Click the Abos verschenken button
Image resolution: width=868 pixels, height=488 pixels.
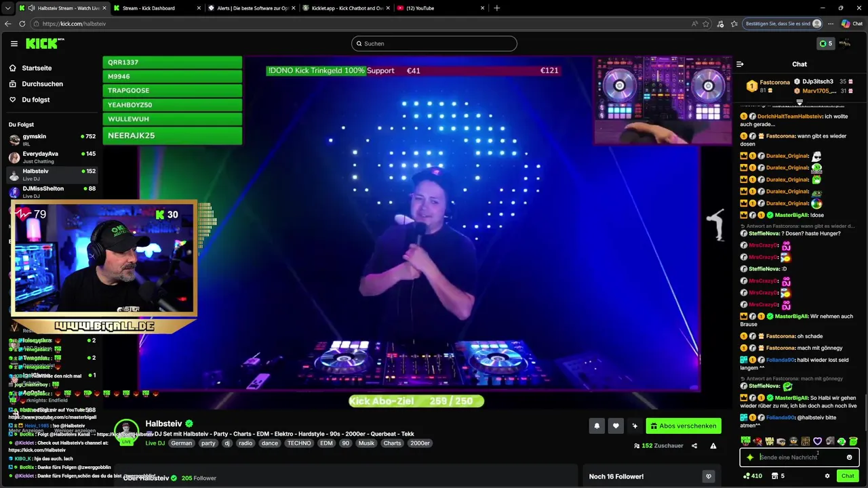pos(684,426)
